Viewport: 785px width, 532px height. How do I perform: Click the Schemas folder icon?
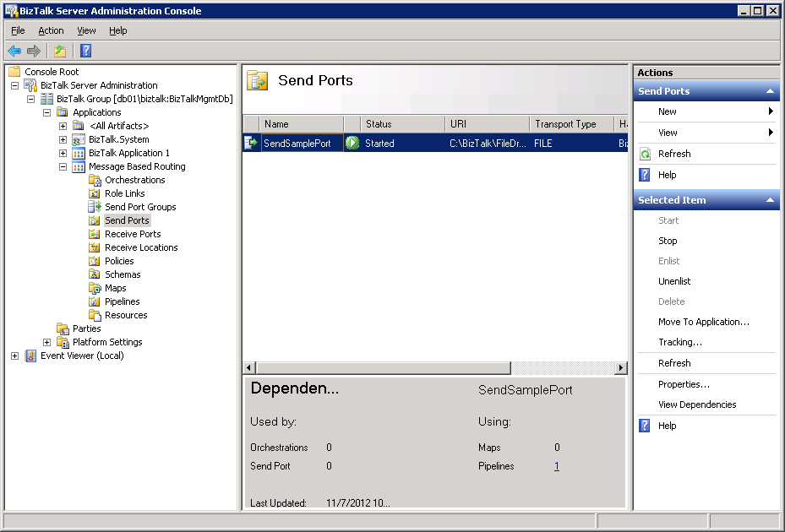coord(94,274)
